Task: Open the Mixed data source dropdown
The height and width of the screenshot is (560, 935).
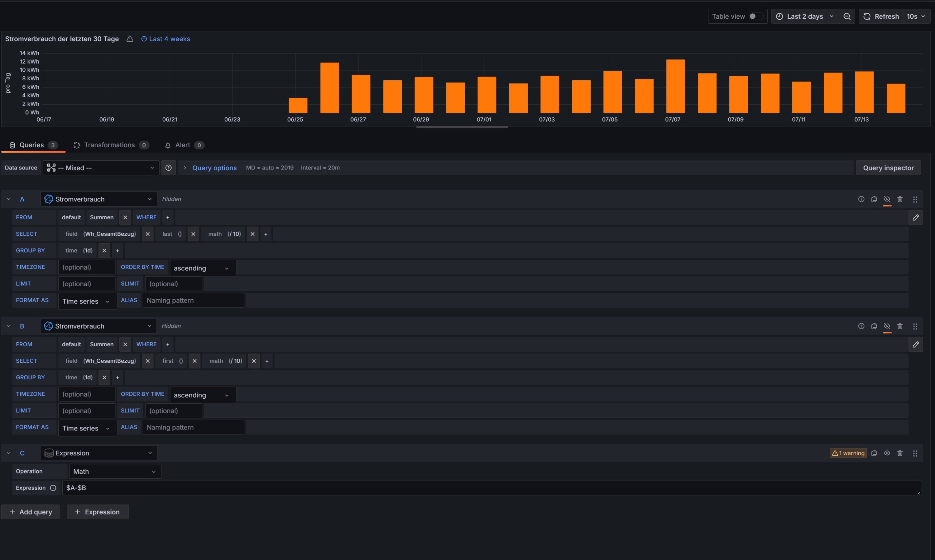Action: 101,168
